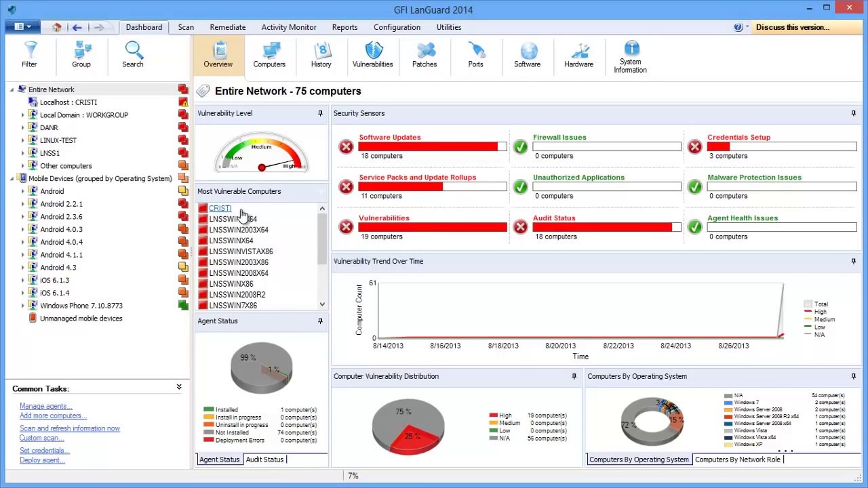Open the Remediate tab
Image resolution: width=868 pixels, height=488 pixels.
227,27
